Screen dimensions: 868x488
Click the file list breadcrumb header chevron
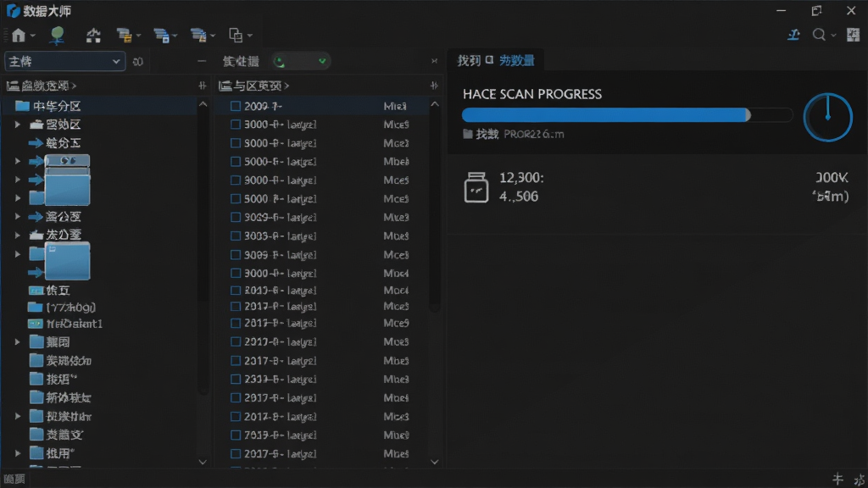point(287,86)
